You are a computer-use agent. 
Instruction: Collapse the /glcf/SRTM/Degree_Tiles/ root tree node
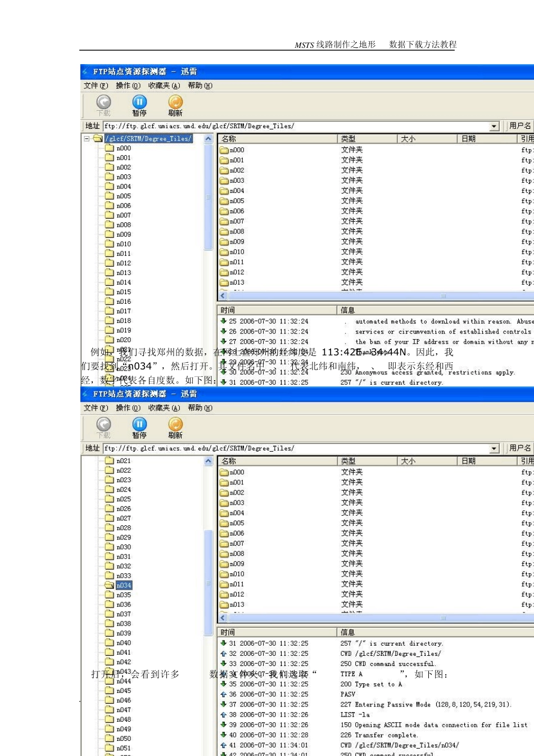87,138
